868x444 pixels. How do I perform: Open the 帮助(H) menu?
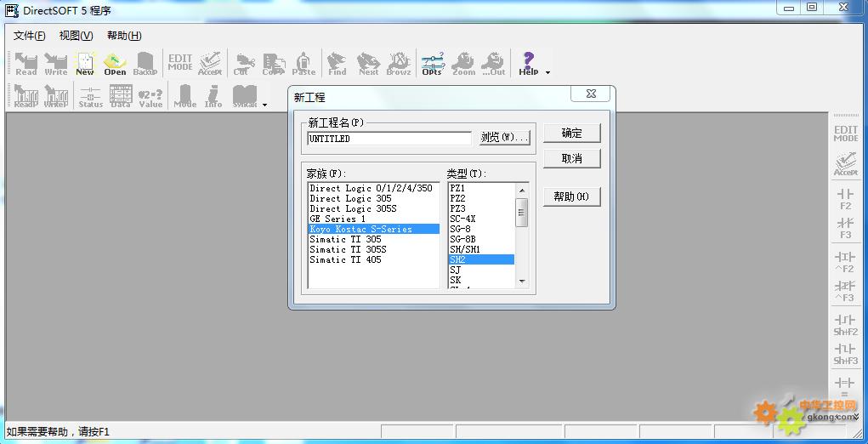[124, 36]
